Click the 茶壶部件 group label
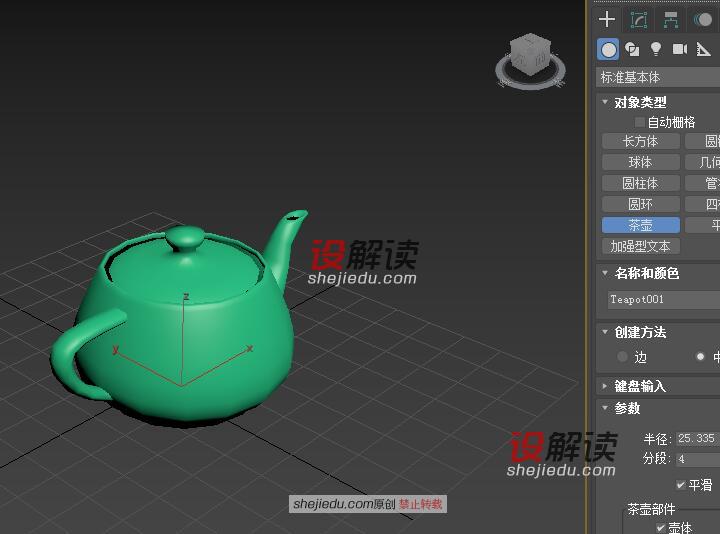This screenshot has height=534, width=720. pyautogui.click(x=651, y=509)
